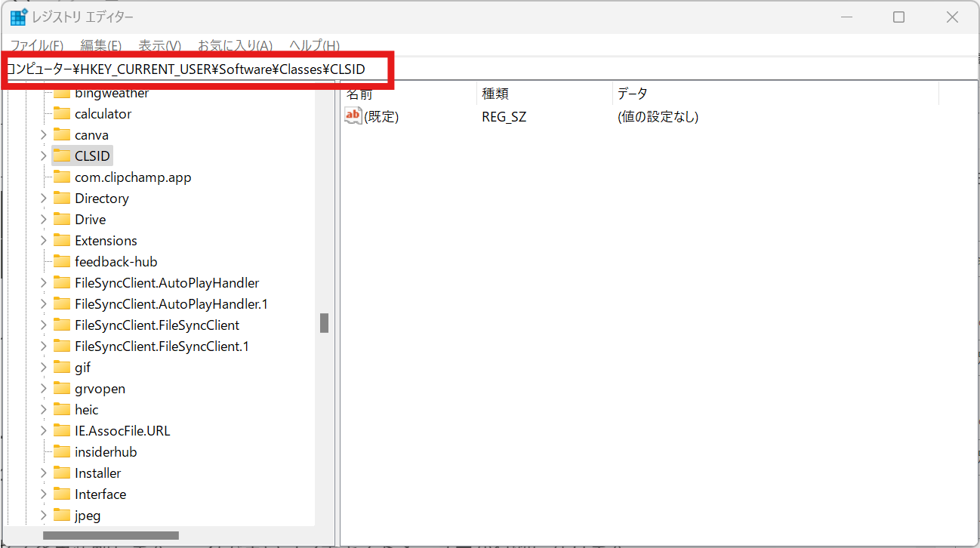
Task: Open the ファイル menu
Action: coord(35,45)
